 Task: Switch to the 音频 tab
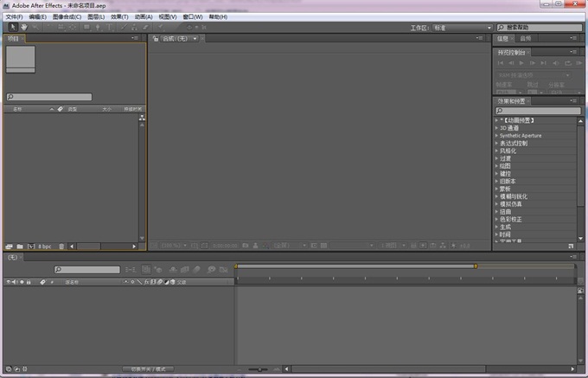(x=526, y=38)
